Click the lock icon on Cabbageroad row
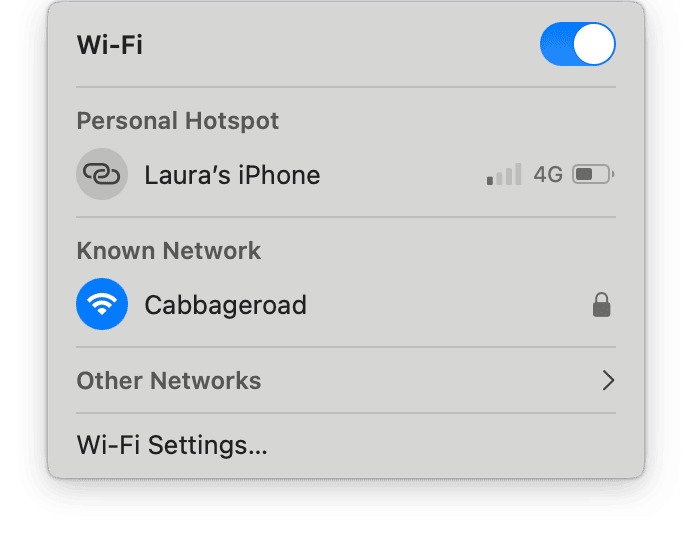 click(x=602, y=305)
